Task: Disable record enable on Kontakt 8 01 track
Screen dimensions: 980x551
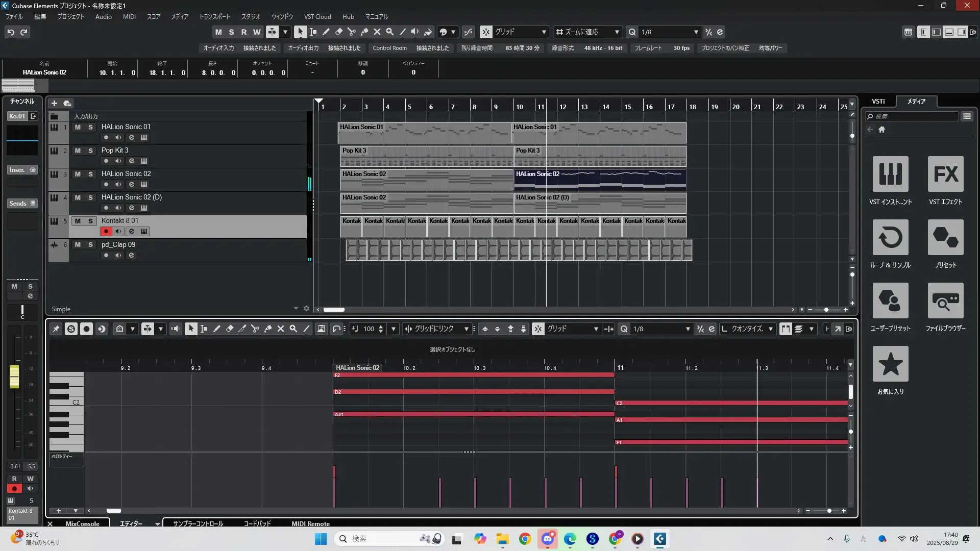Action: (106, 231)
